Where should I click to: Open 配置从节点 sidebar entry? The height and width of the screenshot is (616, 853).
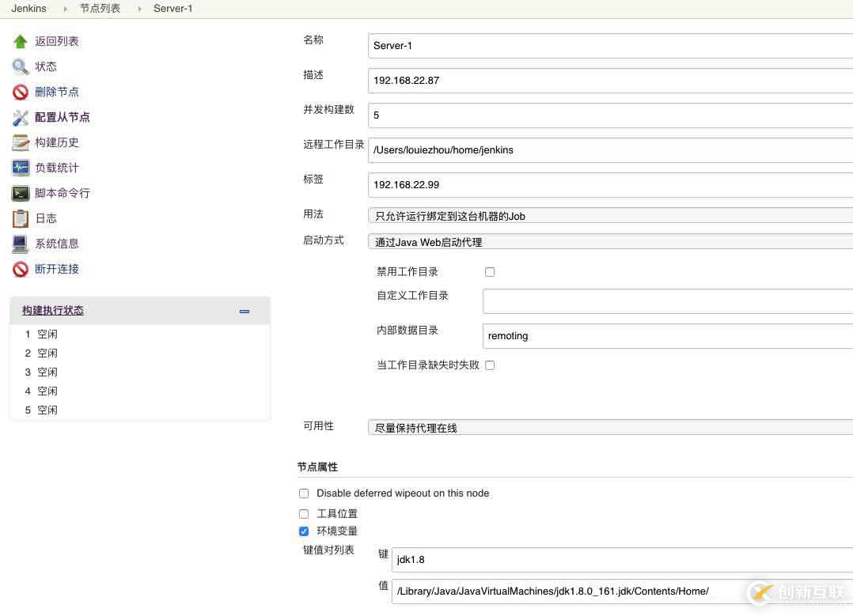(x=62, y=118)
